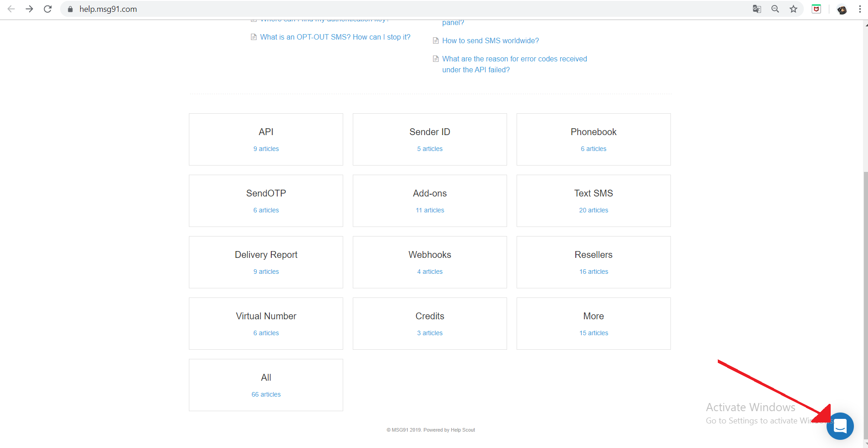Open the Resellers category card
The height and width of the screenshot is (448, 868).
(x=594, y=262)
